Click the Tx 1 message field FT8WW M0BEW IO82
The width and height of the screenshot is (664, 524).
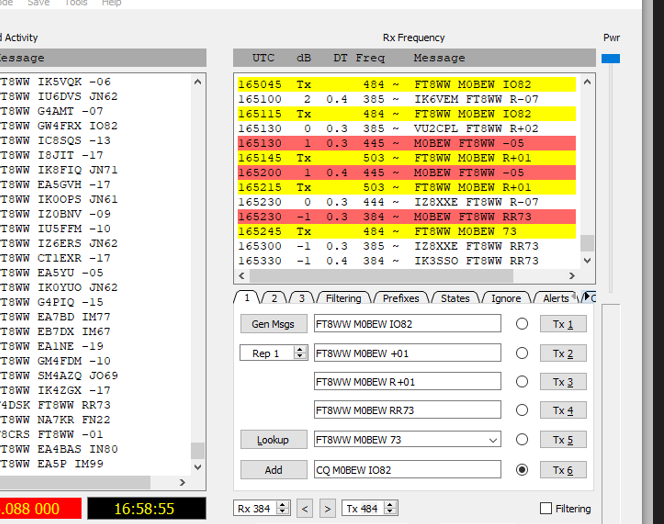pyautogui.click(x=407, y=324)
